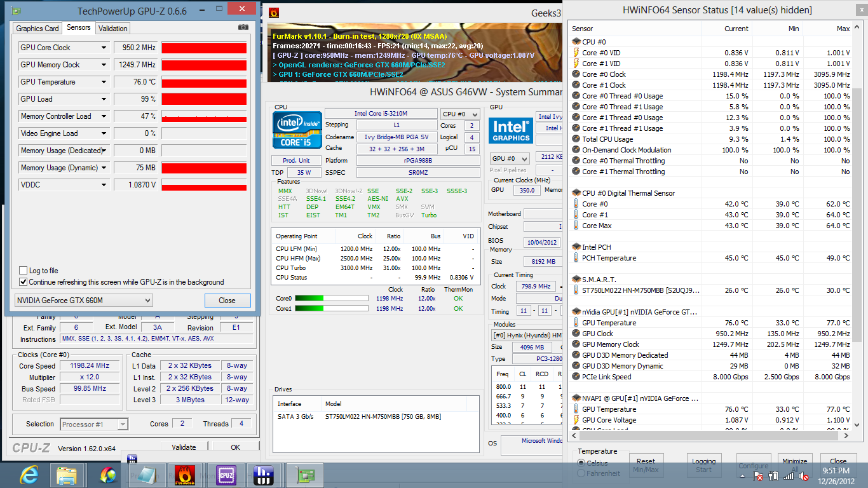Open File Explorer from the taskbar
Image resolution: width=868 pixels, height=488 pixels.
[67, 475]
